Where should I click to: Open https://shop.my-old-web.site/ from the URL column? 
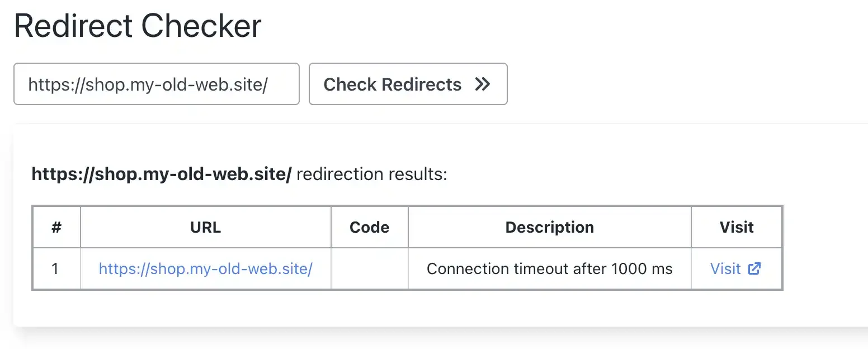(x=205, y=269)
